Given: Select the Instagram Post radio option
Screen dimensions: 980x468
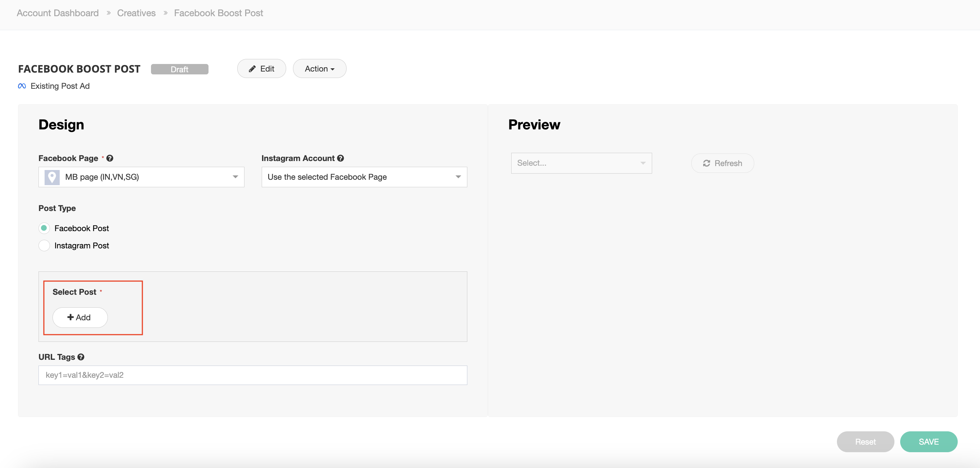Looking at the screenshot, I should click(x=44, y=246).
